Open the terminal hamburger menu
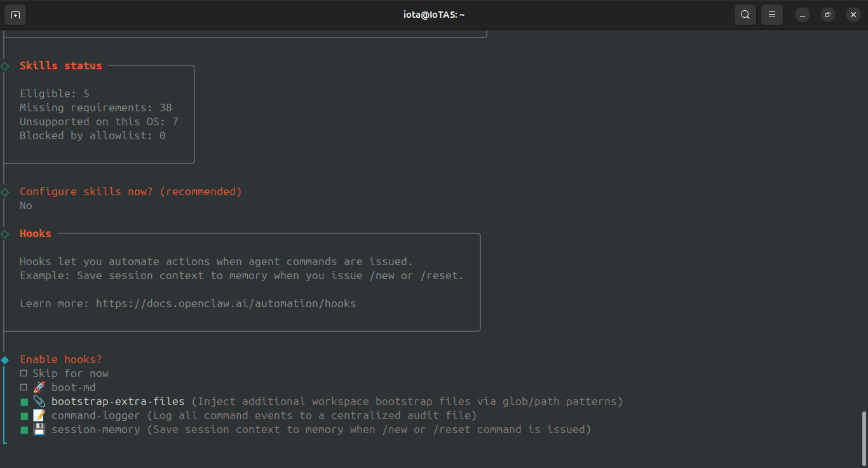Screen dimensions: 868x468 coord(772,15)
